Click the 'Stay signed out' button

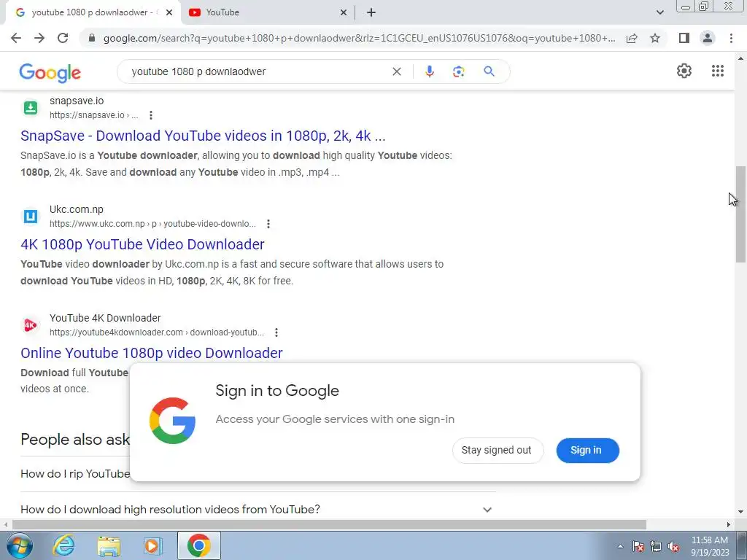coord(498,451)
